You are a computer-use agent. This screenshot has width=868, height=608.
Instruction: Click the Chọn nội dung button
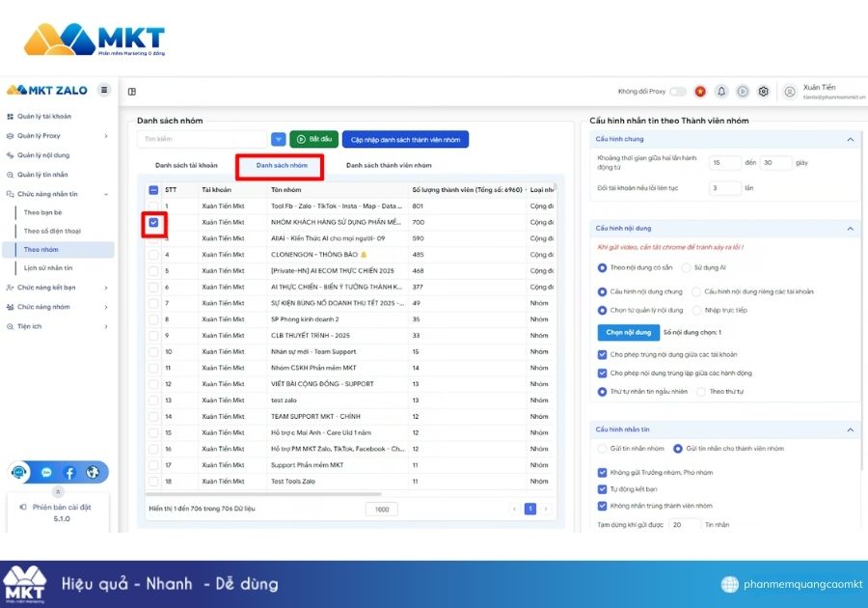tap(628, 332)
